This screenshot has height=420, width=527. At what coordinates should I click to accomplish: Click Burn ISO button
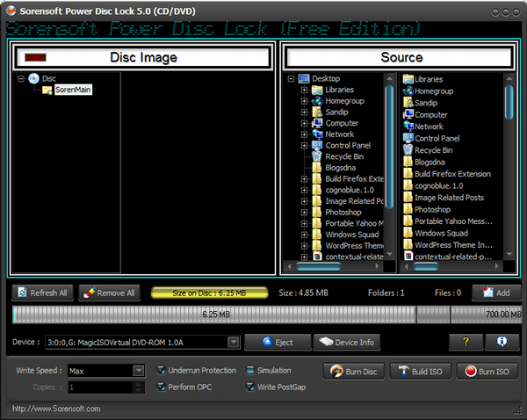pyautogui.click(x=487, y=372)
